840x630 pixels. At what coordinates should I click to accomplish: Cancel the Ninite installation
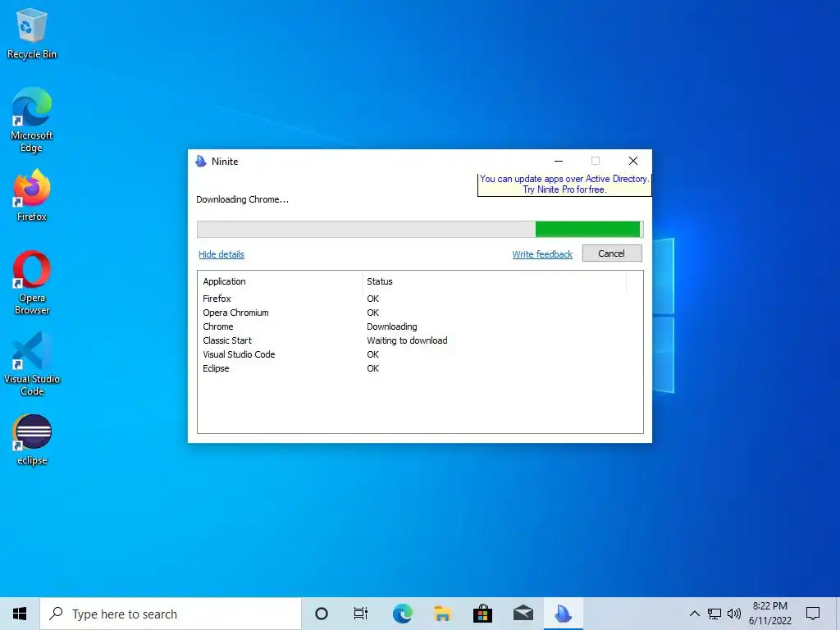tap(612, 253)
